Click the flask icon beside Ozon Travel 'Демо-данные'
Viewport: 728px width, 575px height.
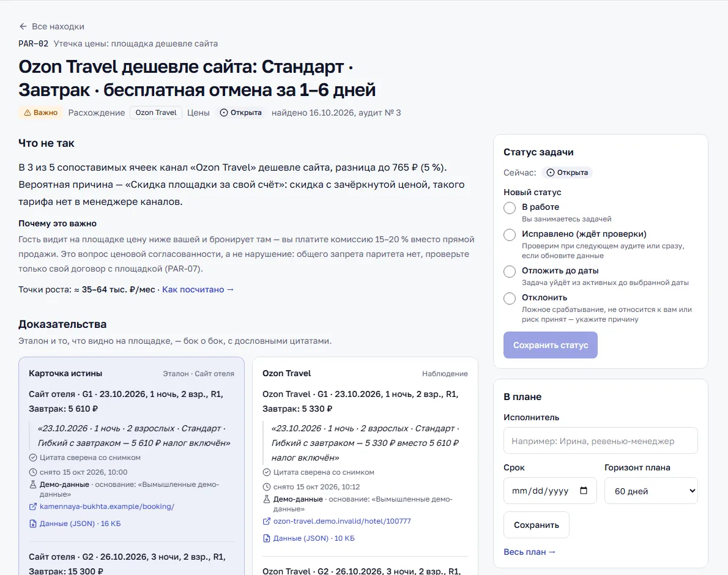267,499
